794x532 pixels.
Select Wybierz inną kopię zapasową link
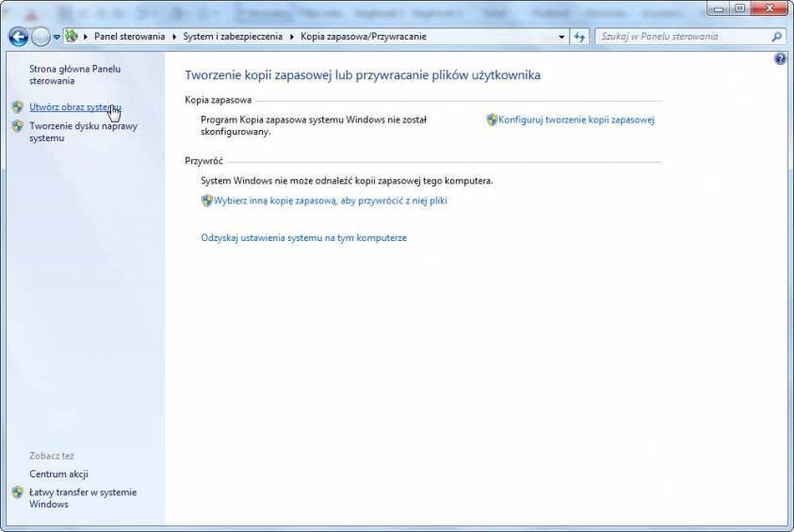(x=330, y=201)
